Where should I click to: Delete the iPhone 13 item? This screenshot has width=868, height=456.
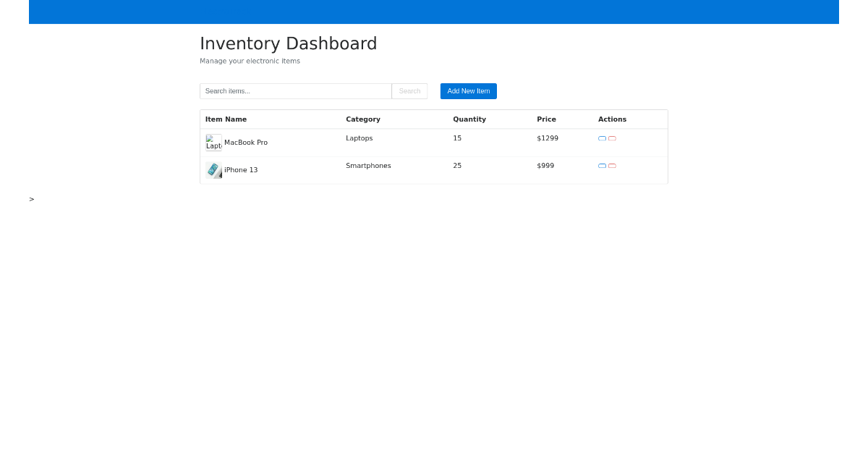[x=612, y=165]
